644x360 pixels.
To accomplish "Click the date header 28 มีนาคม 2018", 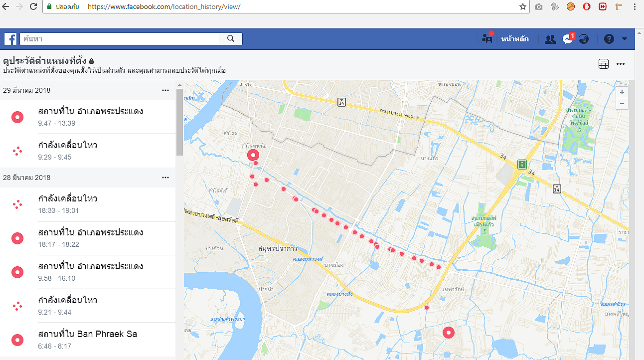I will point(26,178).
